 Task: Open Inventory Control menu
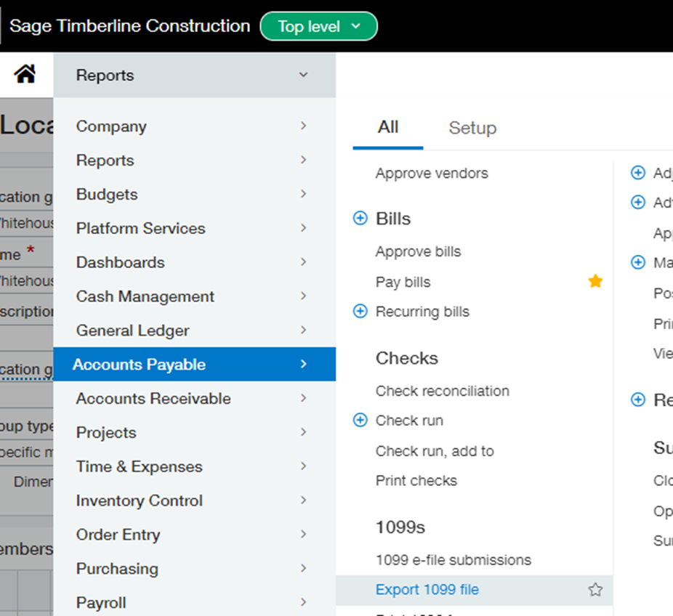click(x=195, y=500)
